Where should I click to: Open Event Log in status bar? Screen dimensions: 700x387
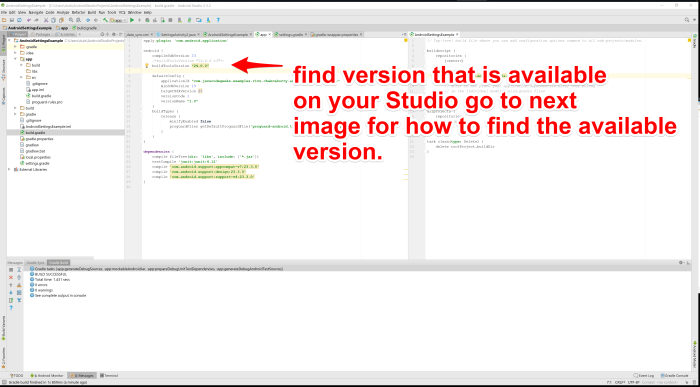[x=644, y=376]
